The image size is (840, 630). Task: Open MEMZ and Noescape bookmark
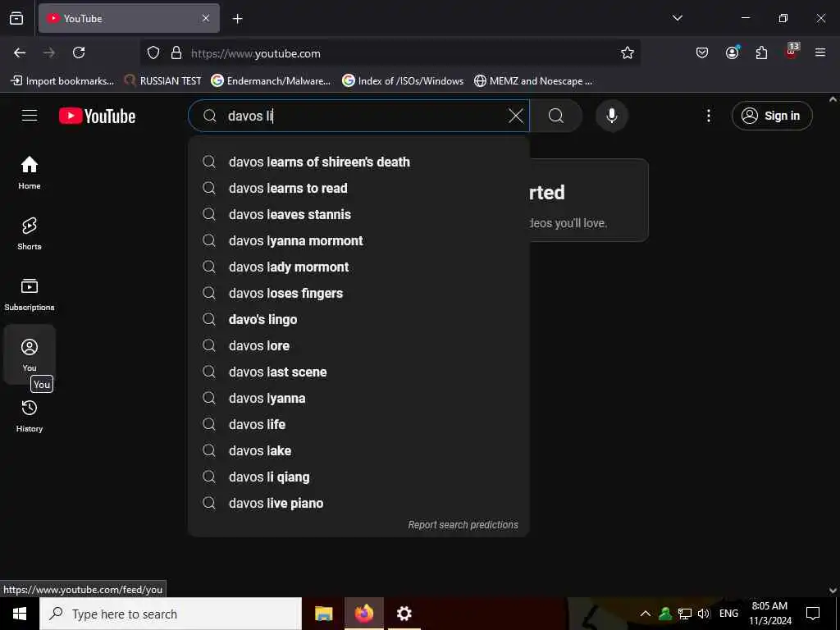coord(533,81)
